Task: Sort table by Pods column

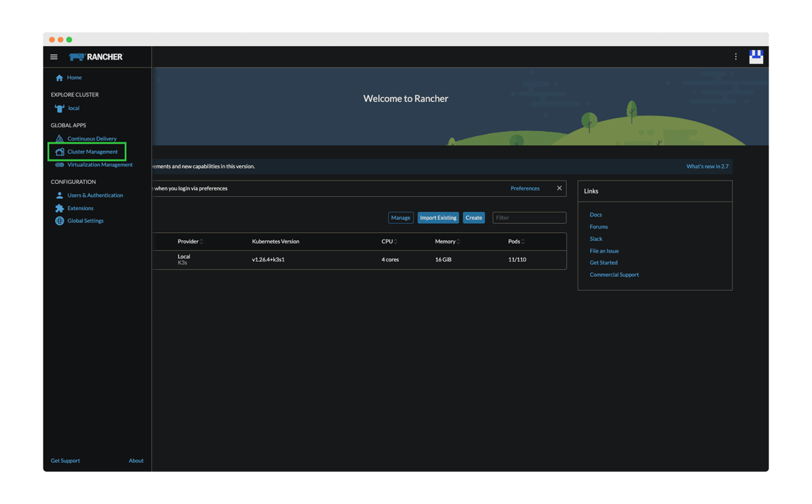Action: point(517,241)
